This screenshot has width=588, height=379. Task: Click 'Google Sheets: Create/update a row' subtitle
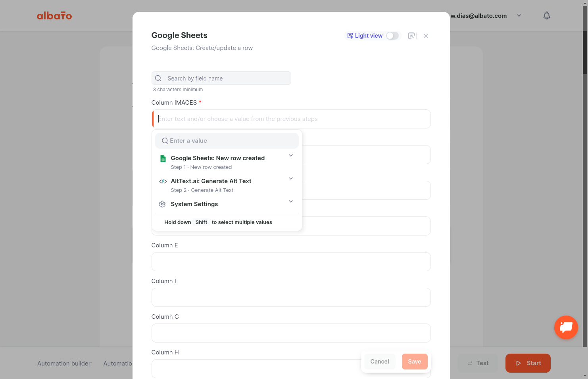pos(202,48)
